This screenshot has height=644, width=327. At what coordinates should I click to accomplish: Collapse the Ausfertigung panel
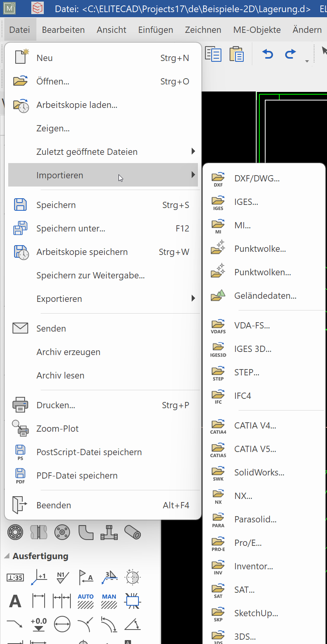pos(6,556)
